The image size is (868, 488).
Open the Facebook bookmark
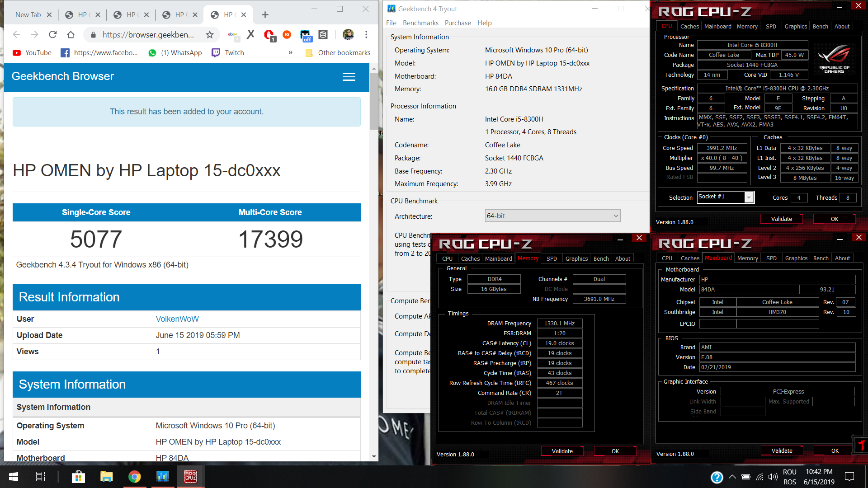point(99,53)
